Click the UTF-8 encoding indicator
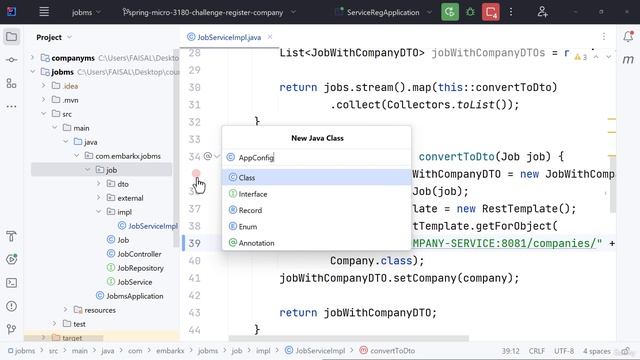This screenshot has width=640, height=360. 564,351
